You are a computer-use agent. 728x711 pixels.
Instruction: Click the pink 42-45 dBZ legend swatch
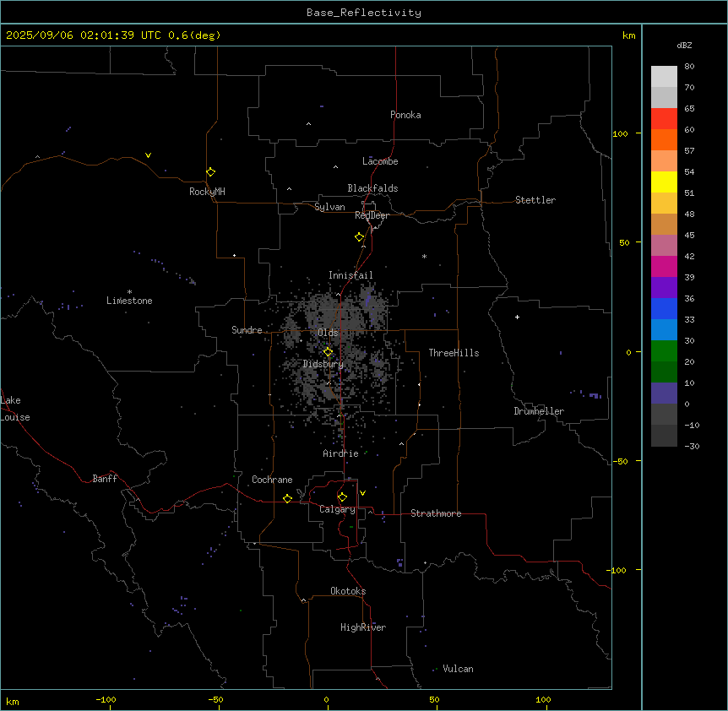tap(664, 245)
